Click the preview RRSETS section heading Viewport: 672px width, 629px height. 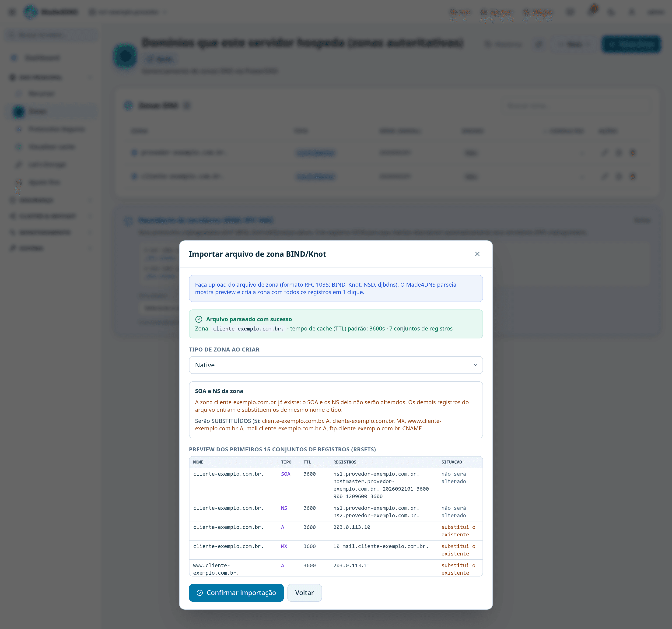tap(282, 450)
